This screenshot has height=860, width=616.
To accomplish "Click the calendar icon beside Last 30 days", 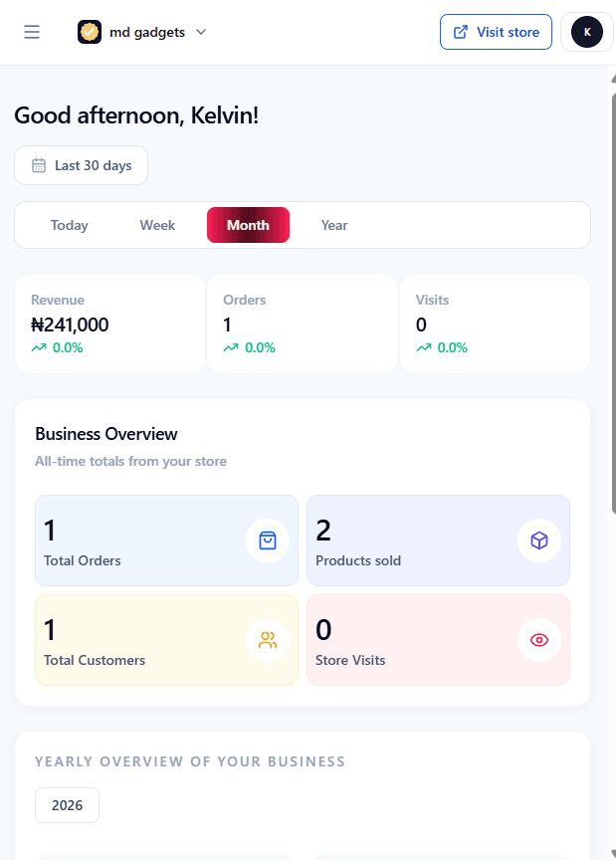I will pos(39,165).
